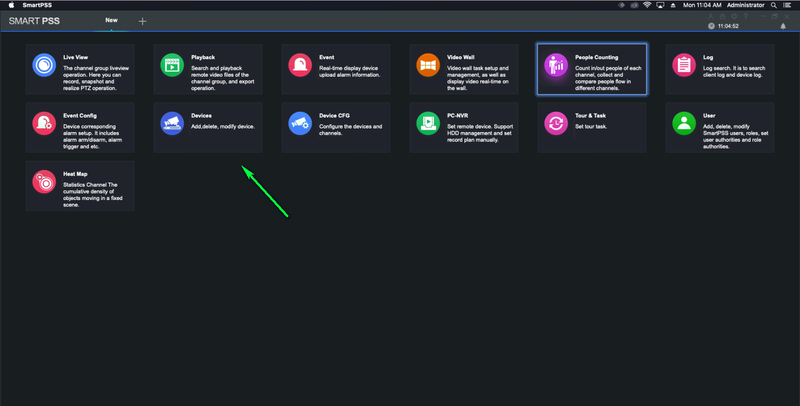Click the Event Config icon
Screen dimensions: 800x406
tap(44, 123)
